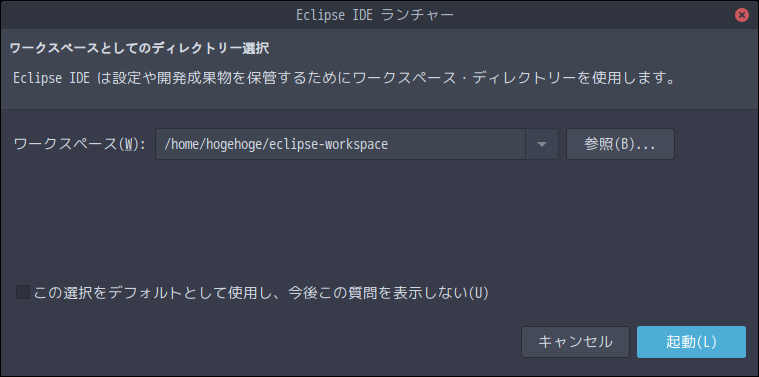Image resolution: width=759 pixels, height=377 pixels.
Task: Click the checkbox label text 今後この質問を表示しない(U)
Action: coord(388,293)
